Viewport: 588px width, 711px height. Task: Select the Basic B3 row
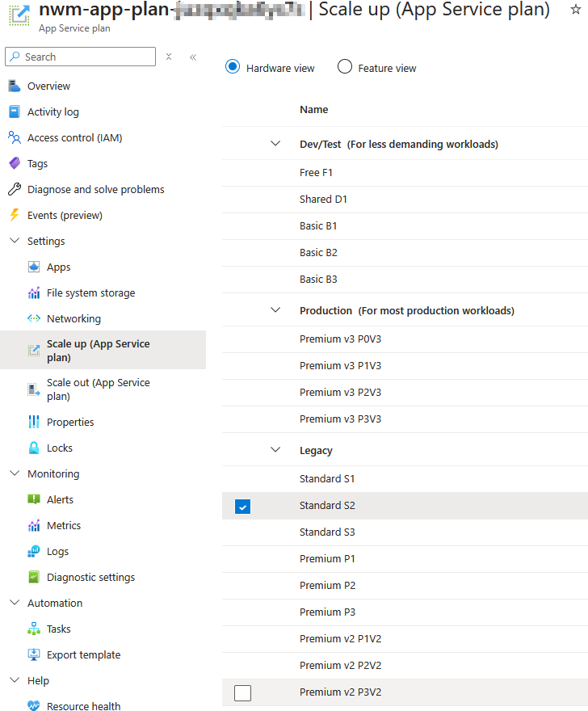click(x=405, y=280)
